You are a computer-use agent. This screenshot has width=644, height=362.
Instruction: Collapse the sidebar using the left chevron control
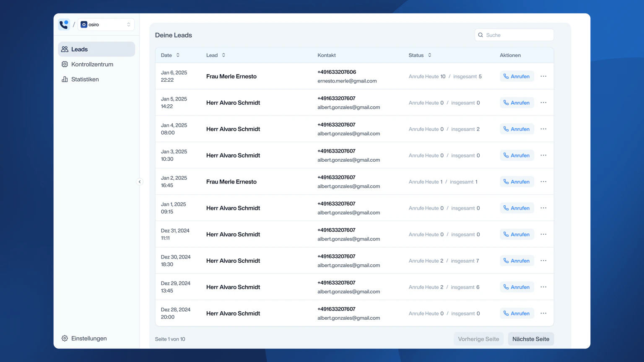pos(140,181)
